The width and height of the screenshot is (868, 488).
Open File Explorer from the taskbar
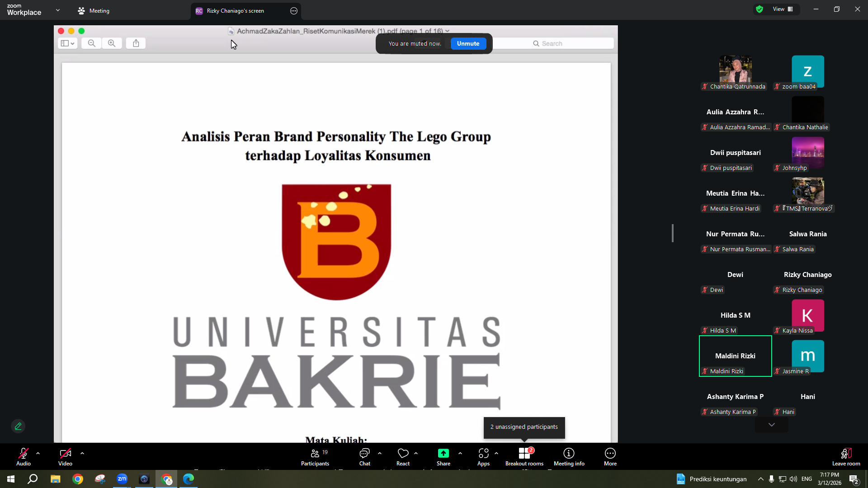(x=55, y=479)
